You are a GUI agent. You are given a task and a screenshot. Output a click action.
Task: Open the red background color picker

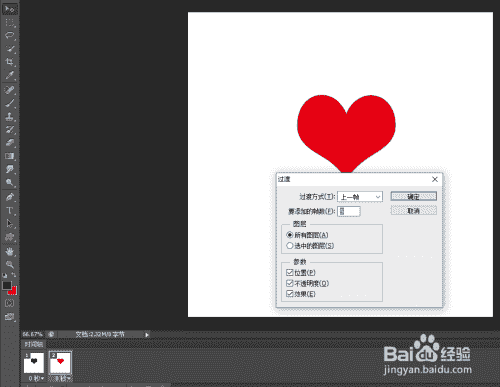point(13,291)
